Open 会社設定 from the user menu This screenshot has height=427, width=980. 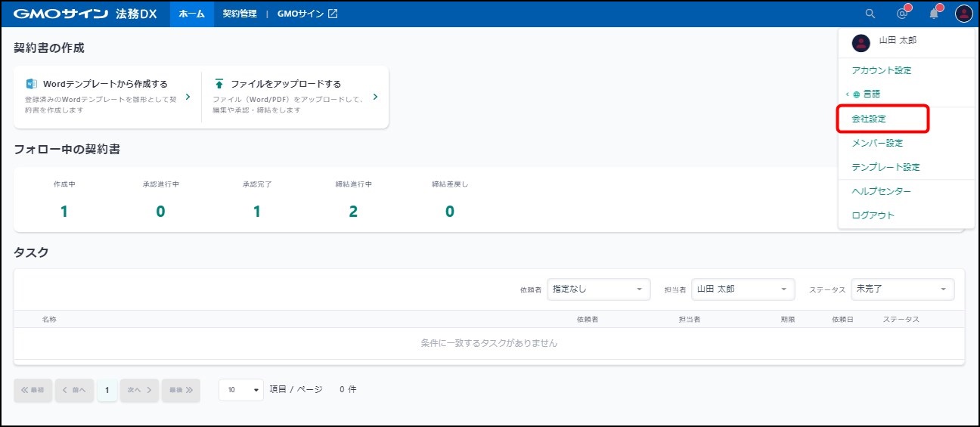pos(869,119)
